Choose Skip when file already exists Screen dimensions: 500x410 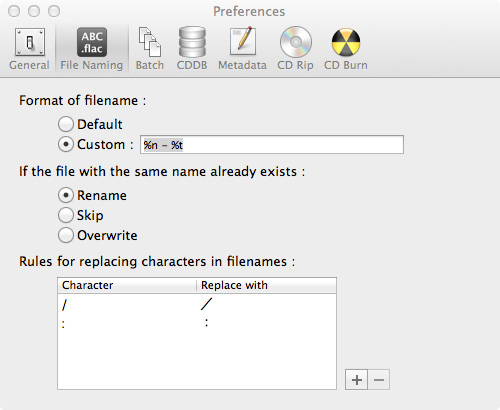[66, 215]
